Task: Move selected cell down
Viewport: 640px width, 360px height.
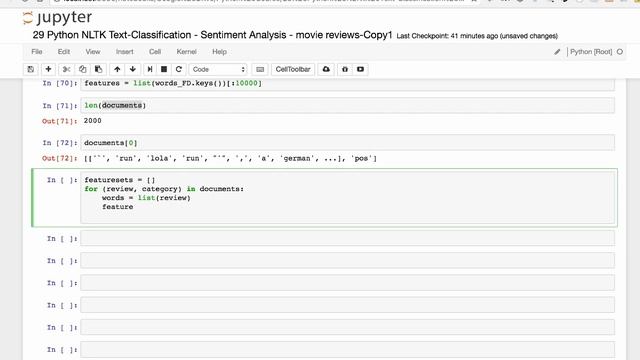Action: pyautogui.click(x=133, y=69)
